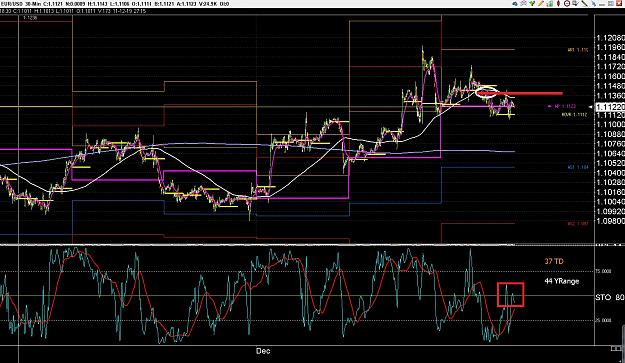This screenshot has width=625, height=363.
Task: Click the H:1.1143 high value in header
Action: tap(98, 4)
